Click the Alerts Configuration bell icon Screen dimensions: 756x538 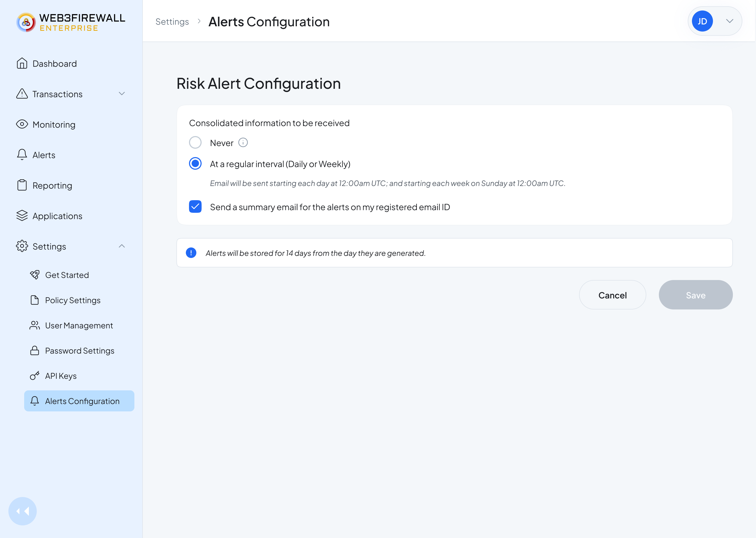(35, 401)
